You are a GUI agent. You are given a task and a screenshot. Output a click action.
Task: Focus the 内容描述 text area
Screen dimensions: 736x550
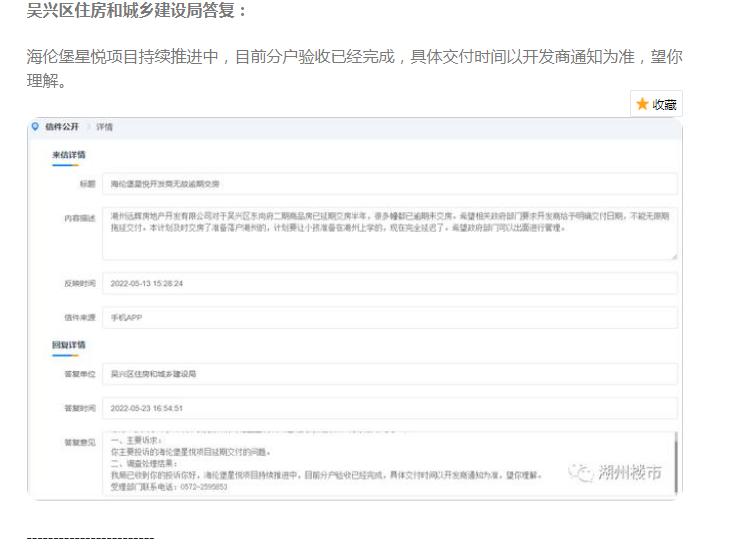pos(390,233)
